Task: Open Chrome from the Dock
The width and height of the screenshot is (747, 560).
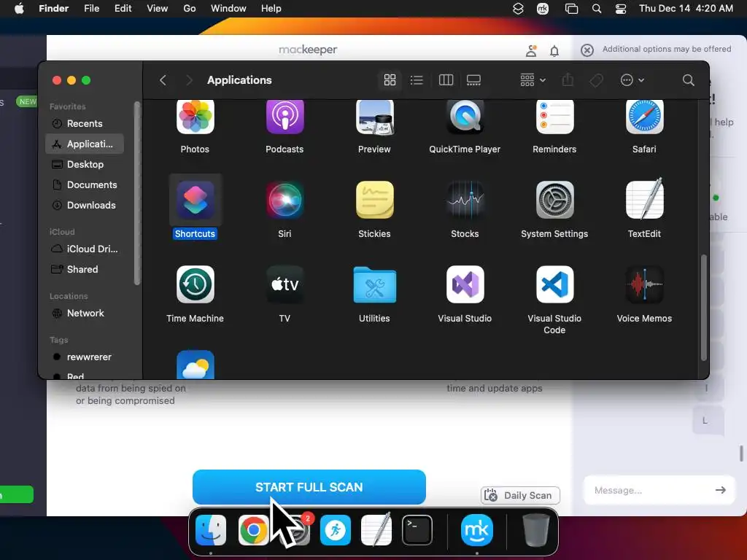Action: point(253,530)
